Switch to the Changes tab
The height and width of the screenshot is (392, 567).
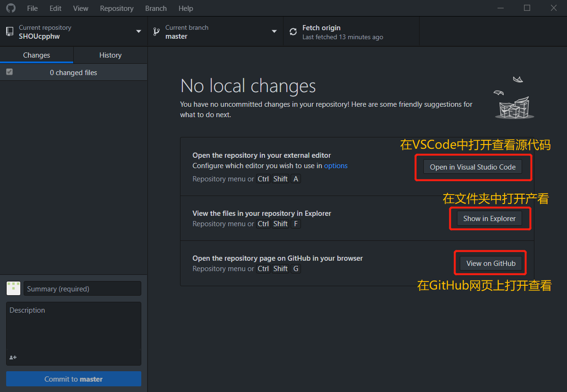(x=36, y=55)
